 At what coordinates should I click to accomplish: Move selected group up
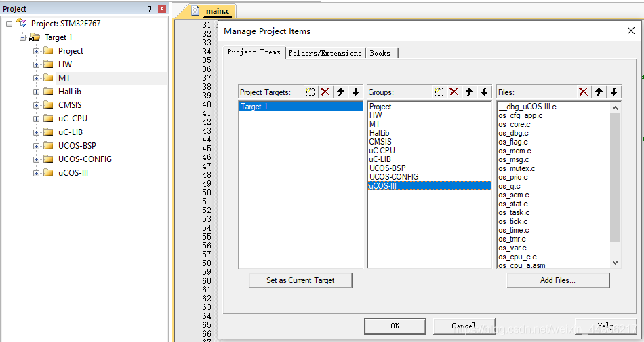pos(470,92)
